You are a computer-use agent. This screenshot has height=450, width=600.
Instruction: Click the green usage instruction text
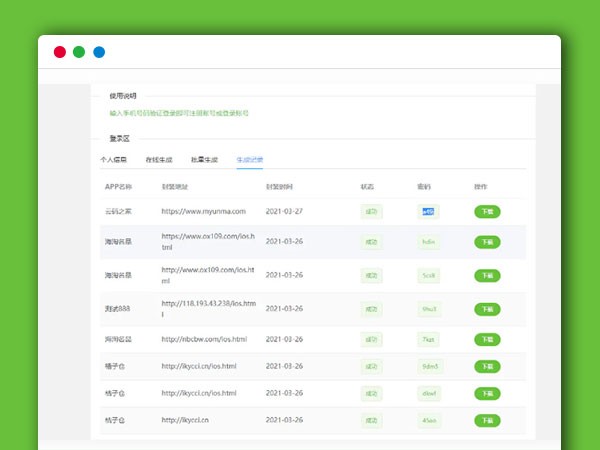[x=179, y=114]
